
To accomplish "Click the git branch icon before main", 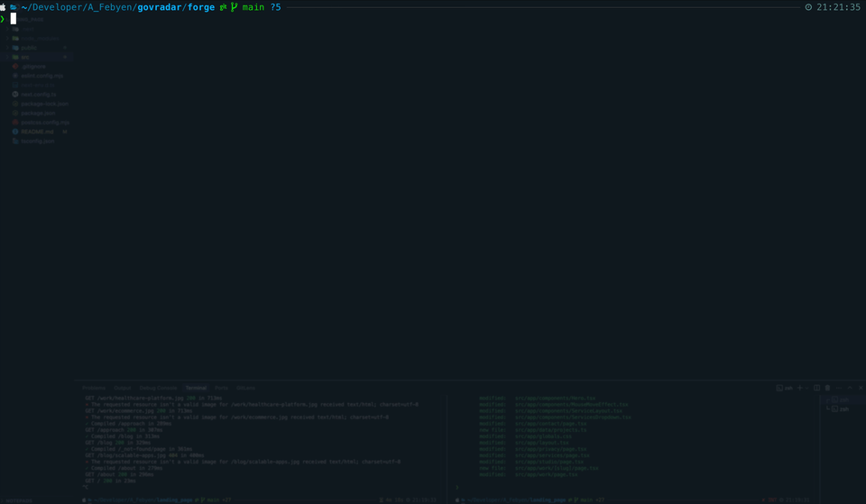I will 234,7.
